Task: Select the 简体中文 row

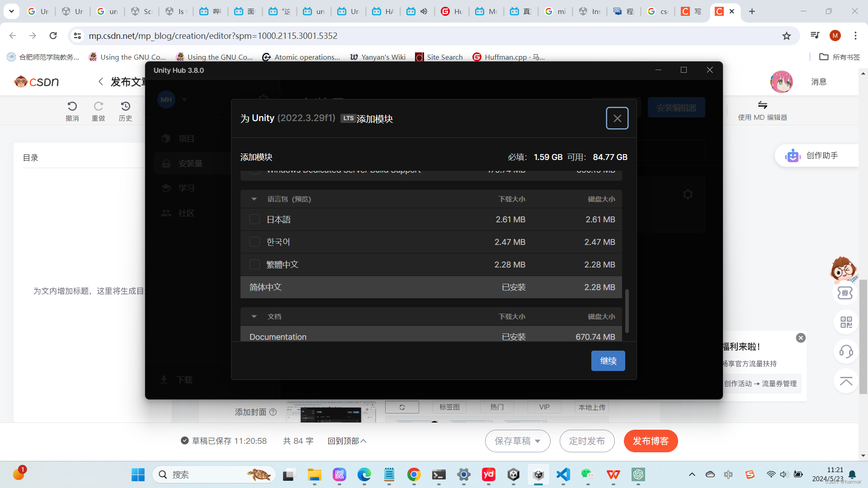Action: (x=431, y=287)
